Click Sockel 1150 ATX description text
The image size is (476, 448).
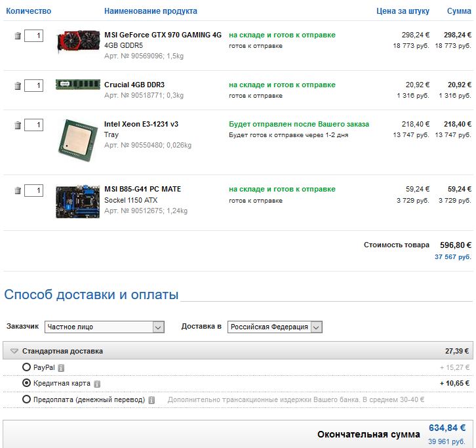click(131, 201)
